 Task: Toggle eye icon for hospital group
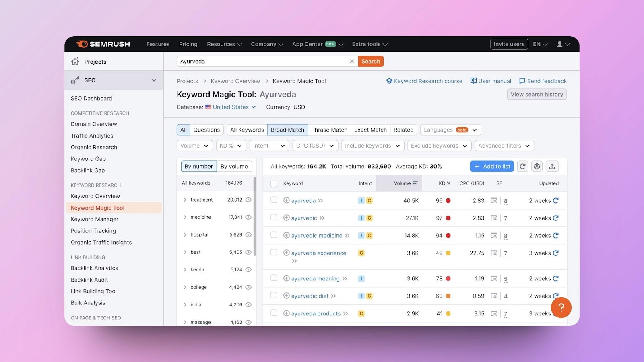point(248,234)
